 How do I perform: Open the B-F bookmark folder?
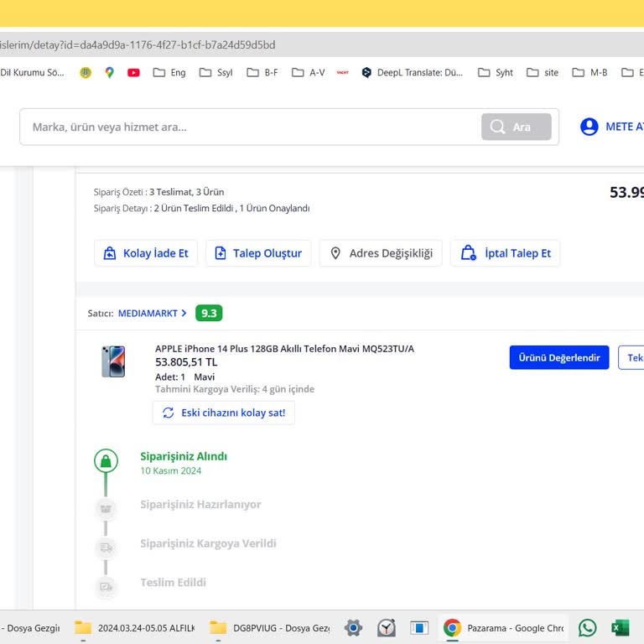click(262, 73)
